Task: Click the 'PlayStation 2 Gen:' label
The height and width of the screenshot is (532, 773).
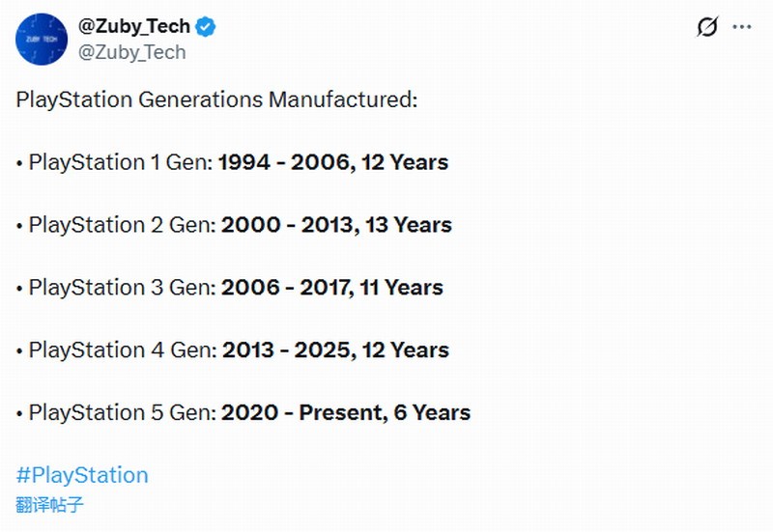Action: pos(122,225)
